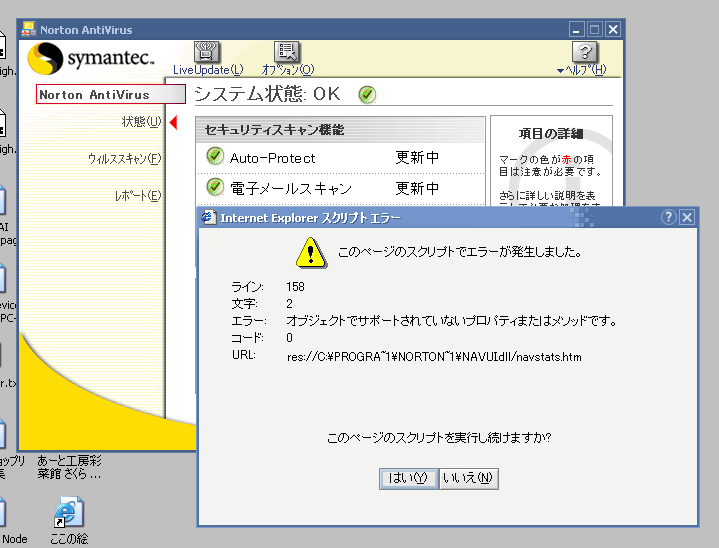Screen dimensions: 719x548
Task: Click the Norton AntiVirus title bar icon
Action: click(x=29, y=29)
